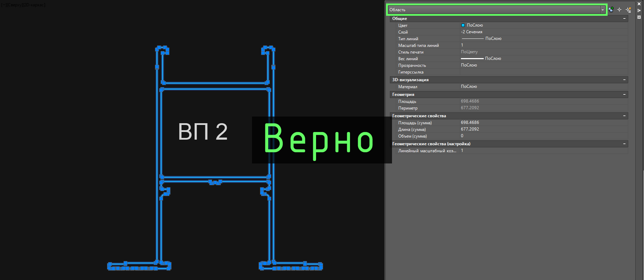
Task: Open the 2D-каркас visual style menu
Action: 35,5
